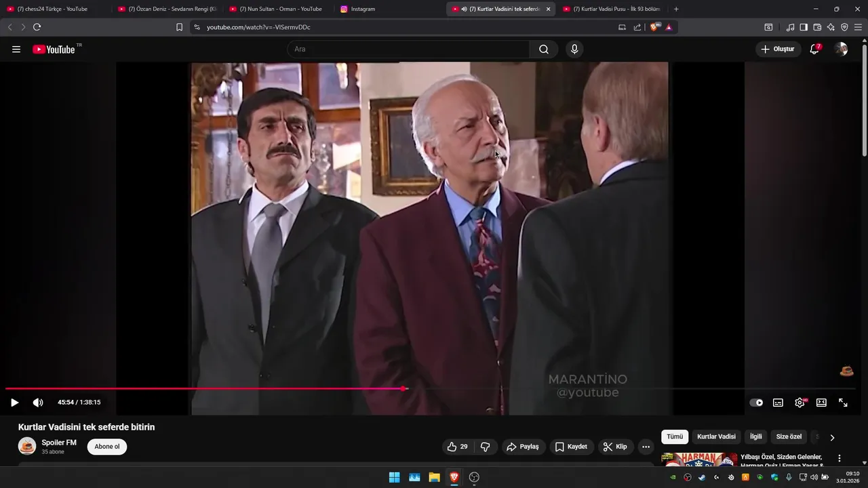
Task: Play the paused video
Action: click(x=14, y=403)
